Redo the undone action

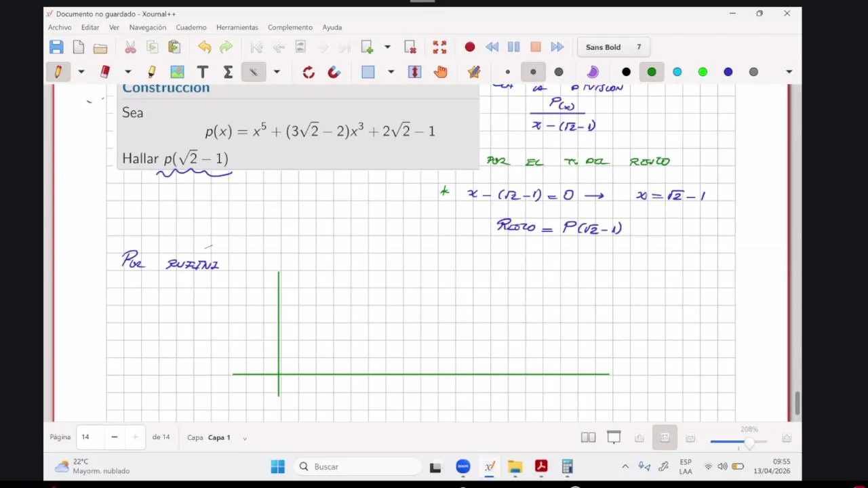point(226,47)
